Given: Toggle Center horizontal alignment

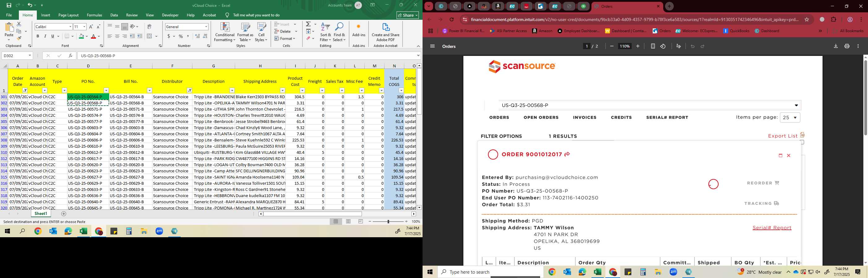Looking at the screenshot, I should pyautogui.click(x=117, y=36).
